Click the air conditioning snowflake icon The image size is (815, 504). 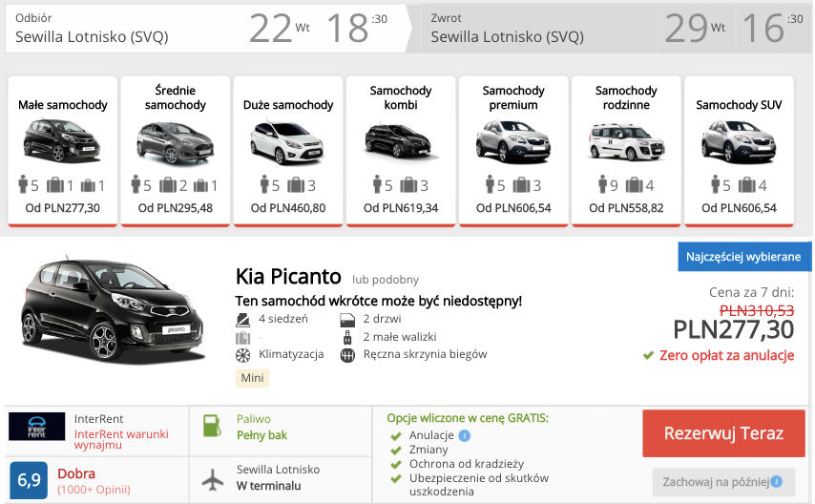(x=241, y=354)
